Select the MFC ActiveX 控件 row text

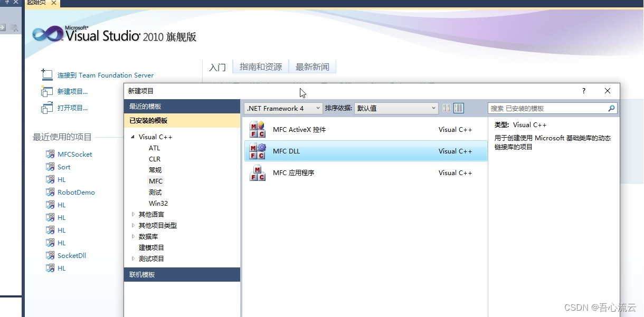[299, 129]
